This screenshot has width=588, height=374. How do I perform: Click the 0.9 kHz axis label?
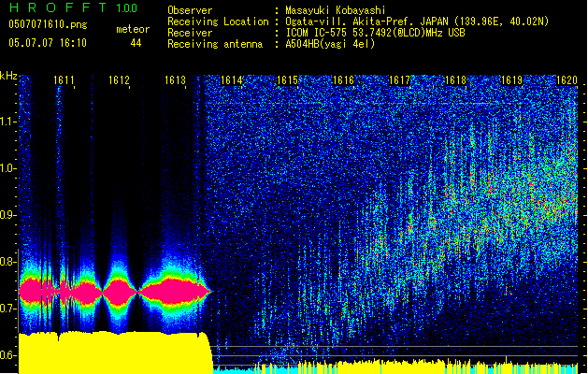(7, 215)
